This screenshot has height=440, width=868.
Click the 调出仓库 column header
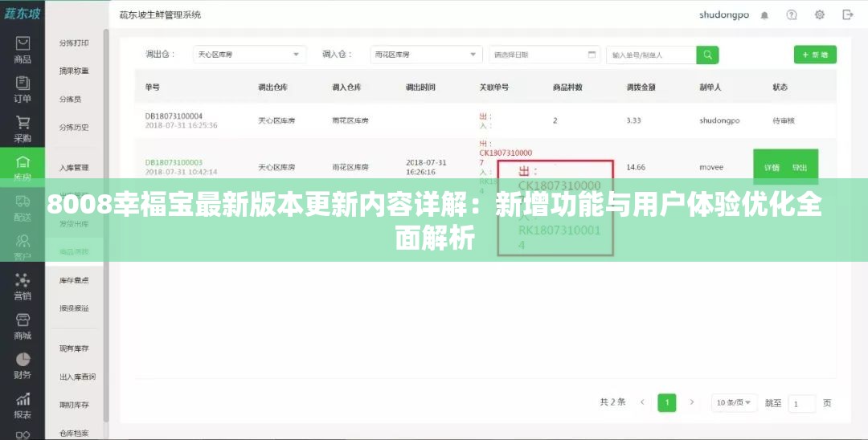(x=272, y=87)
